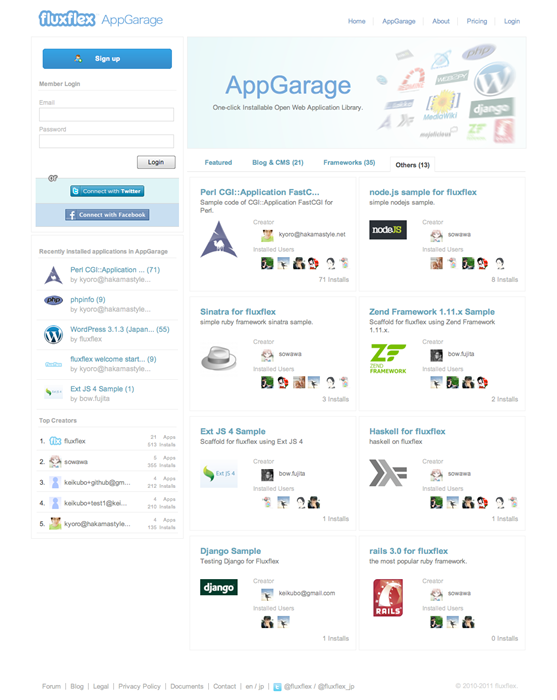
Task: Click keikubo+github avatar in Top Creators
Action: [x=55, y=482]
